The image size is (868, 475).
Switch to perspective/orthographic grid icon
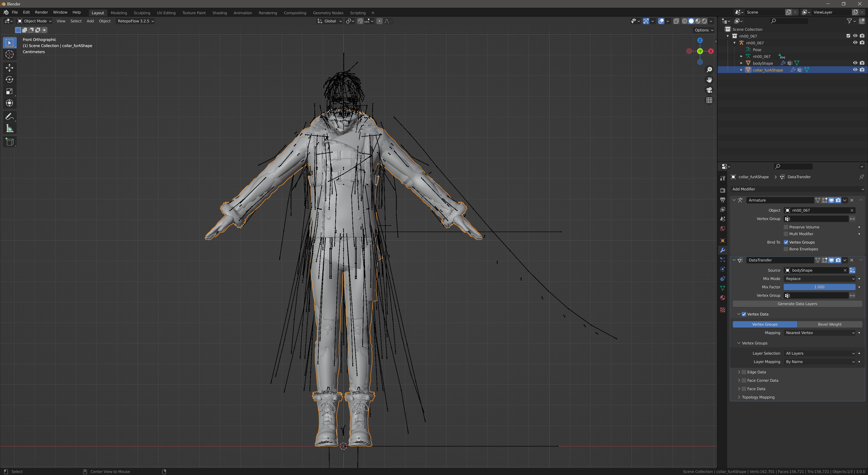click(709, 100)
